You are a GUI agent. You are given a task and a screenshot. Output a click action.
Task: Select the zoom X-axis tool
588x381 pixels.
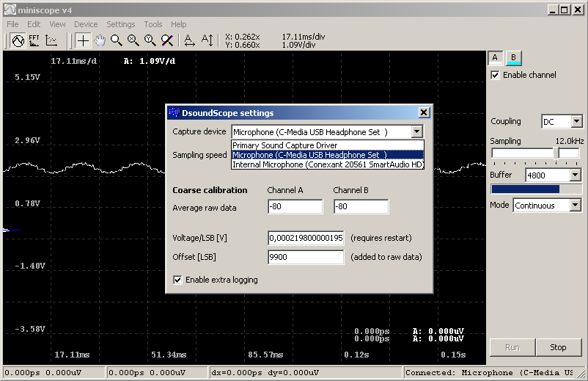point(133,40)
